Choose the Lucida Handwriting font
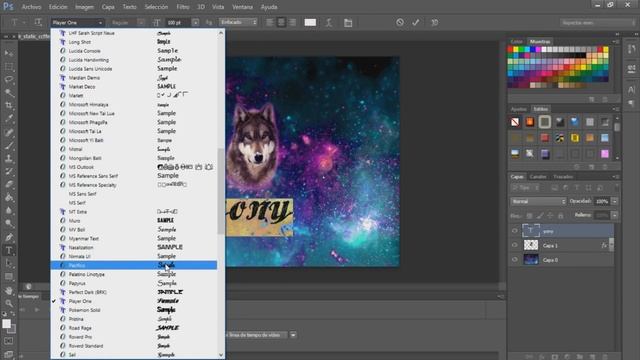This screenshot has width=640, height=360. pyautogui.click(x=133, y=60)
